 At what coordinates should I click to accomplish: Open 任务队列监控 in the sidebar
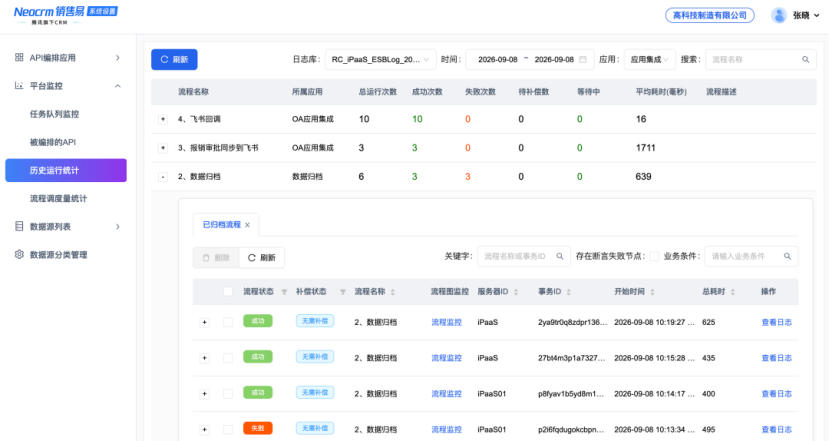tap(55, 114)
